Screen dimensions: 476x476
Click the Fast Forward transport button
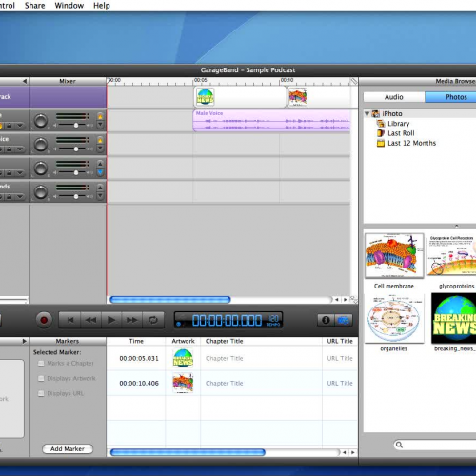pyautogui.click(x=132, y=320)
